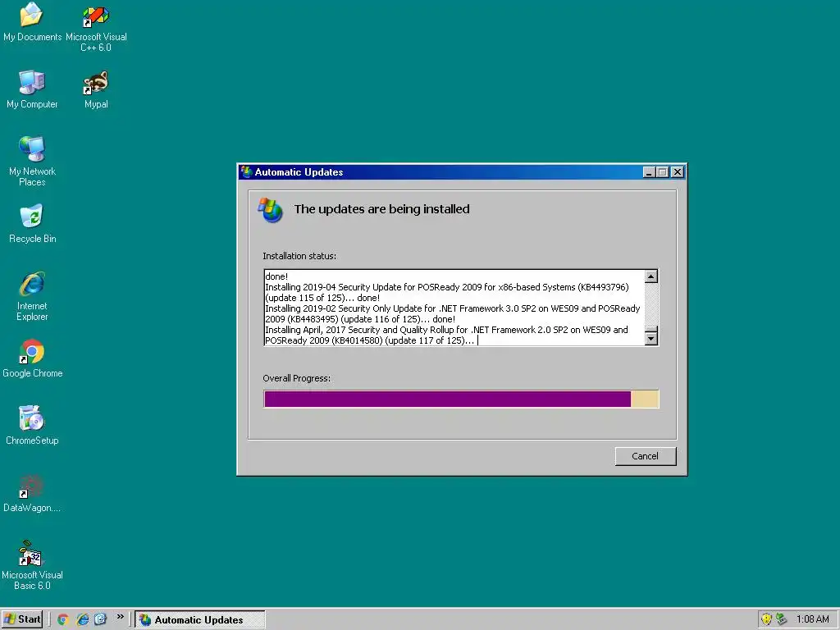Cancel the update installation
Viewport: 840px width, 630px height.
tap(645, 456)
